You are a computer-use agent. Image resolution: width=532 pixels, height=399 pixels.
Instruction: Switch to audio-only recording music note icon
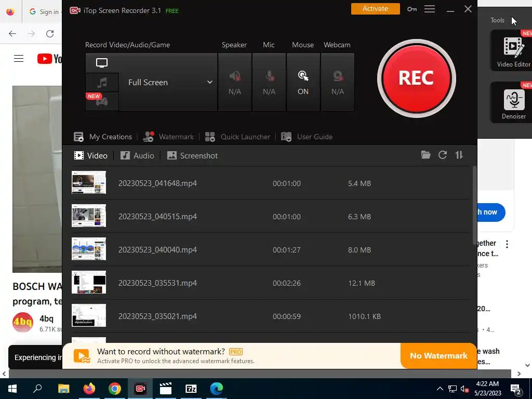102,82
